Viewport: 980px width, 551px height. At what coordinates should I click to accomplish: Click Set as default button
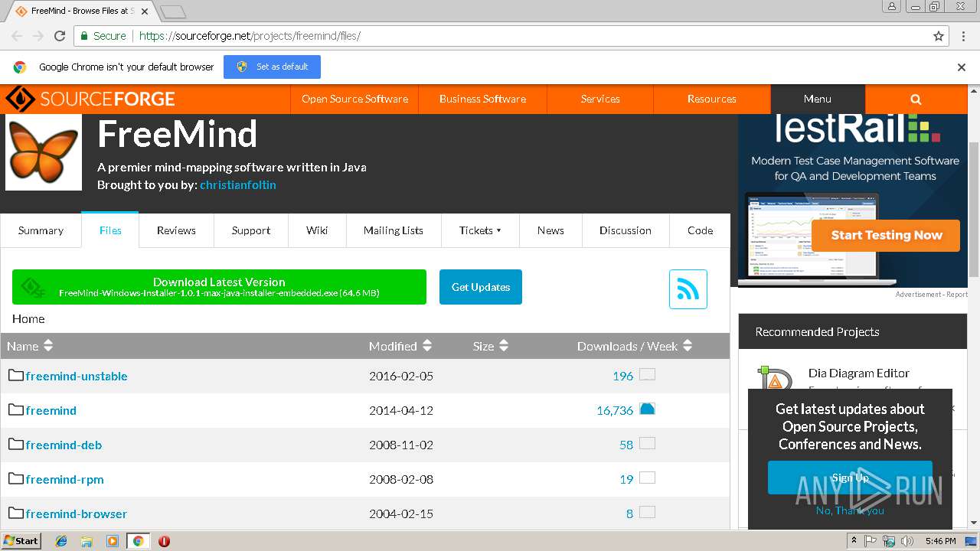click(x=272, y=67)
